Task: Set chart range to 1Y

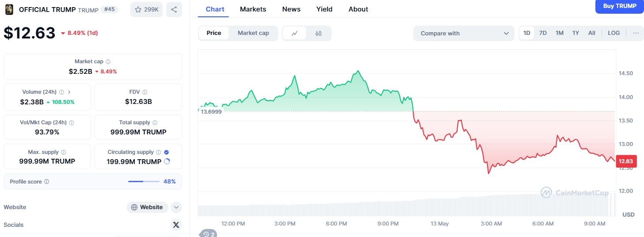Action: tap(575, 33)
